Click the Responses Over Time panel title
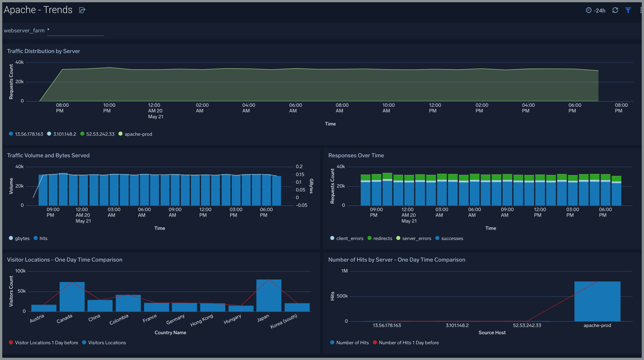This screenshot has height=360, width=644. pyautogui.click(x=356, y=155)
